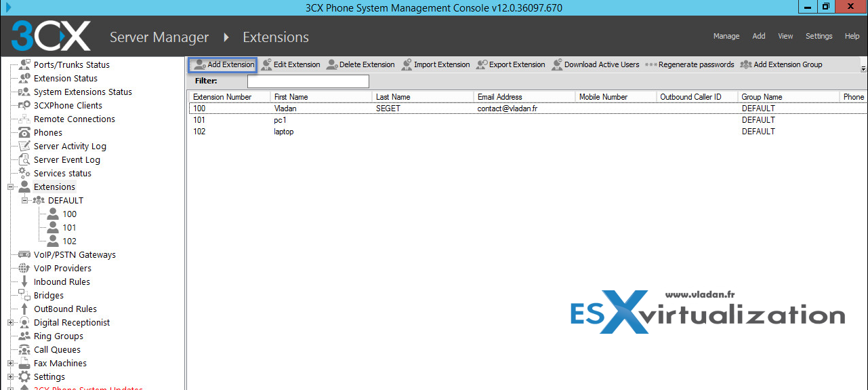Select the DEFAULT group icon in tree
The image size is (868, 390).
click(x=39, y=200)
